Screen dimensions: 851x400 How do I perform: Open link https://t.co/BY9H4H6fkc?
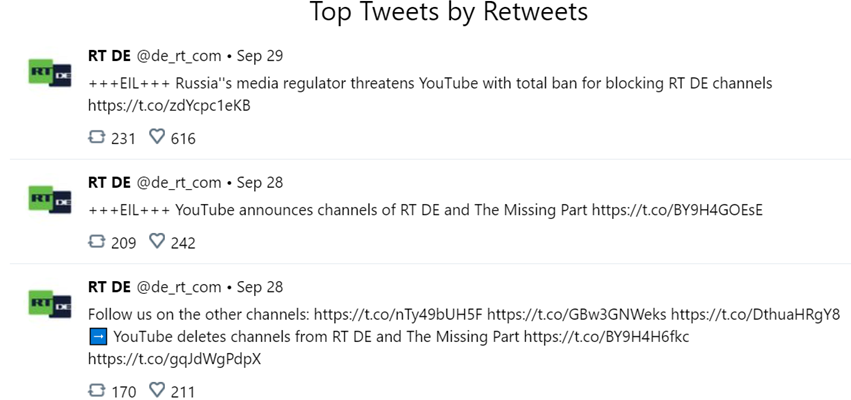(606, 337)
